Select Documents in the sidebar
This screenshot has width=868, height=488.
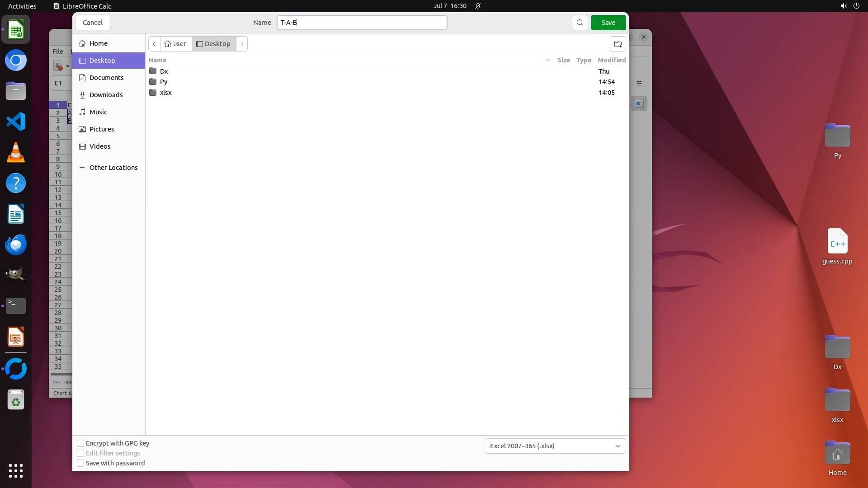[106, 78]
